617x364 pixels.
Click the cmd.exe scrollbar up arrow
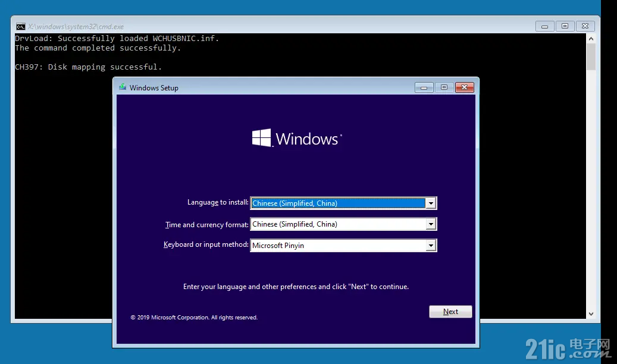(x=591, y=39)
